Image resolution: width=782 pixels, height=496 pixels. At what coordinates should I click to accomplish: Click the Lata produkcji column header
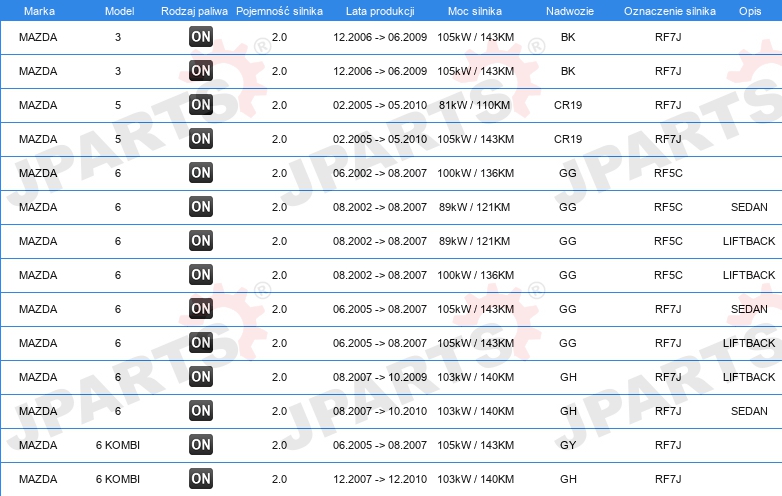tap(380, 11)
